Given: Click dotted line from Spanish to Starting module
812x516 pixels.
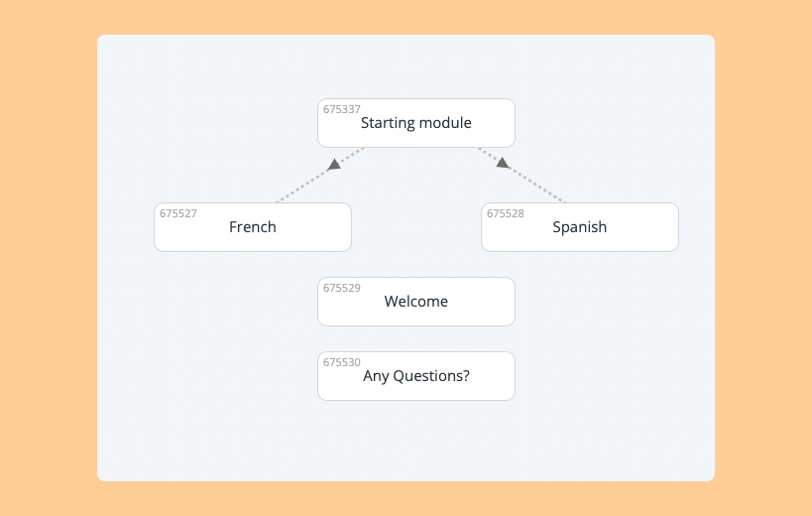Looking at the screenshot, I should [536, 184].
